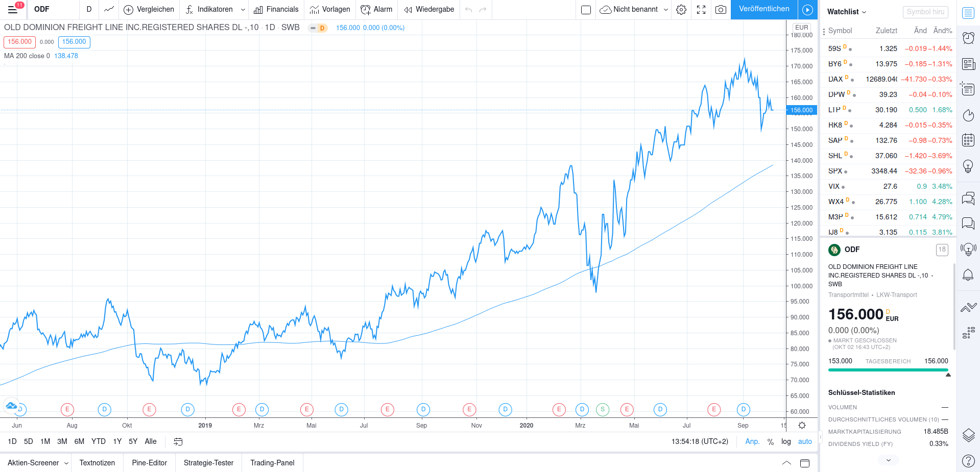The width and height of the screenshot is (980, 472).
Task: Take a chart snapshot with camera icon
Action: point(721,10)
